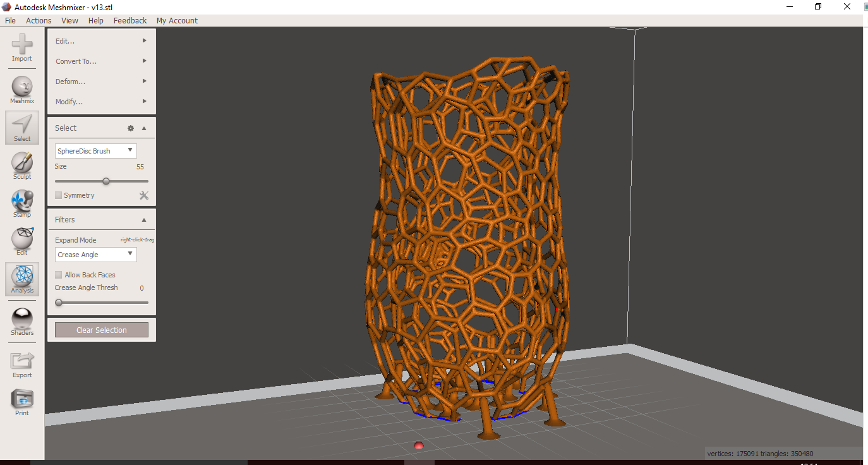The image size is (868, 465).
Task: Open the View menu
Action: pyautogui.click(x=69, y=21)
